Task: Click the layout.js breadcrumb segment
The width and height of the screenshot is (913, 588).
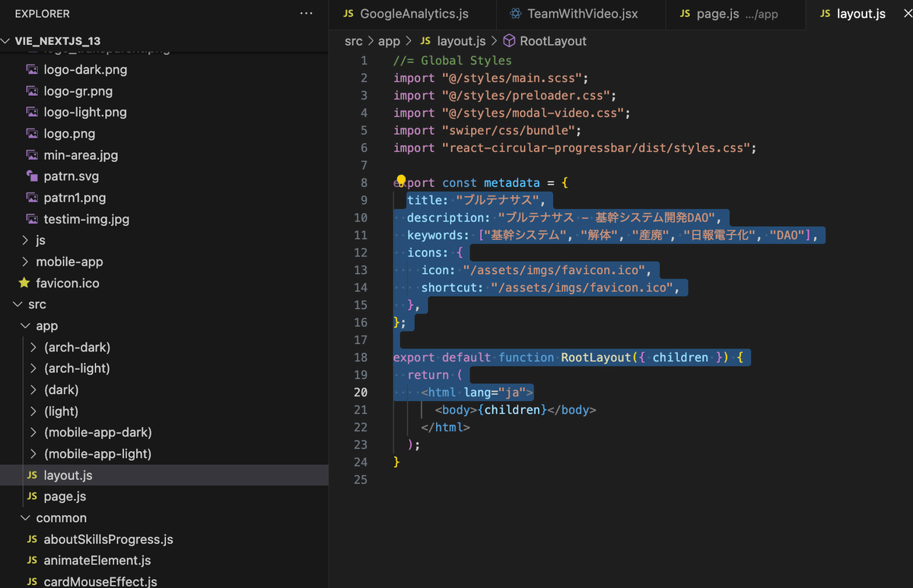Action: click(x=461, y=41)
